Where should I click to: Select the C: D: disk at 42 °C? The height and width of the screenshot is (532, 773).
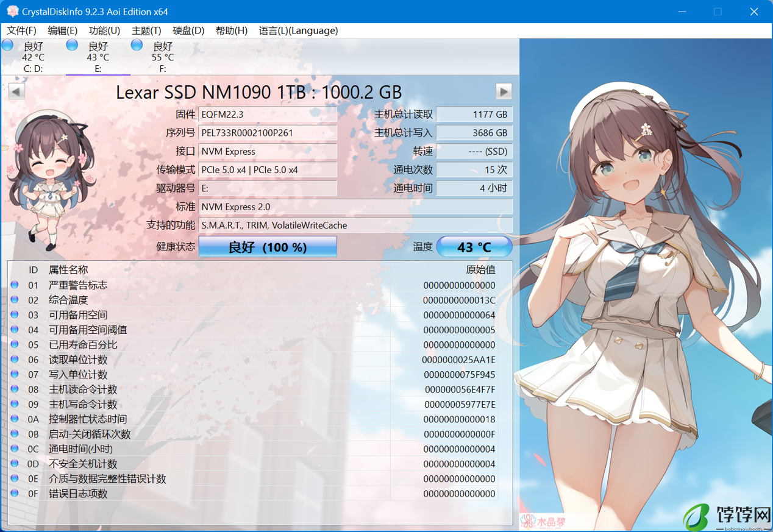[x=33, y=57]
